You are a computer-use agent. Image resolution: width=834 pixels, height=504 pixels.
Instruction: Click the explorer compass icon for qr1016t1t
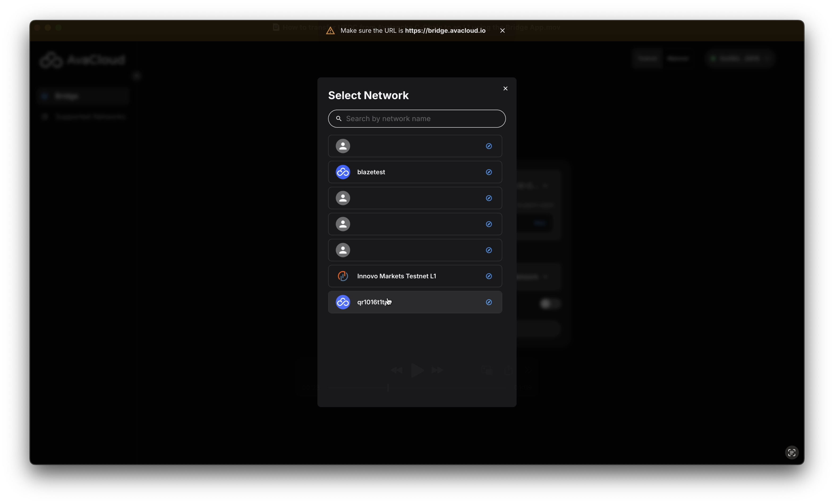(489, 302)
